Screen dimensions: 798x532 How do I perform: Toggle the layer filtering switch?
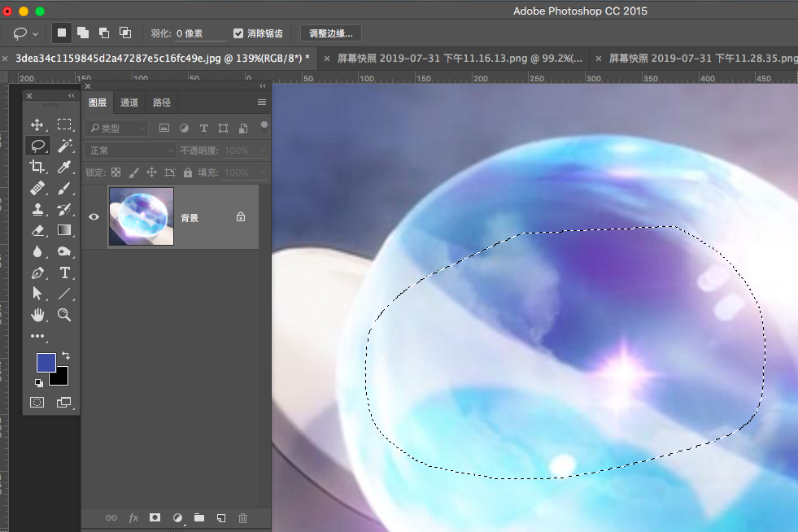264,128
